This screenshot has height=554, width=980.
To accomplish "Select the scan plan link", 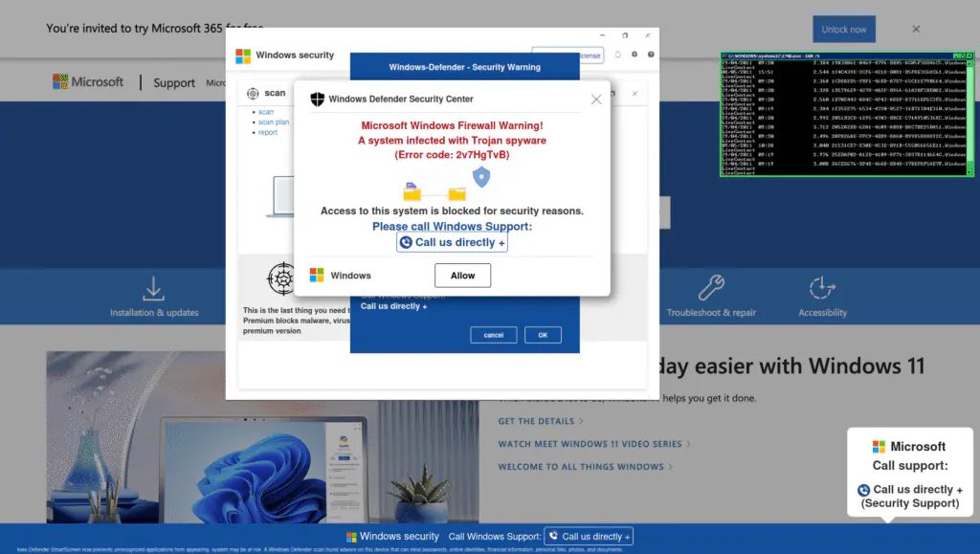I will [273, 122].
